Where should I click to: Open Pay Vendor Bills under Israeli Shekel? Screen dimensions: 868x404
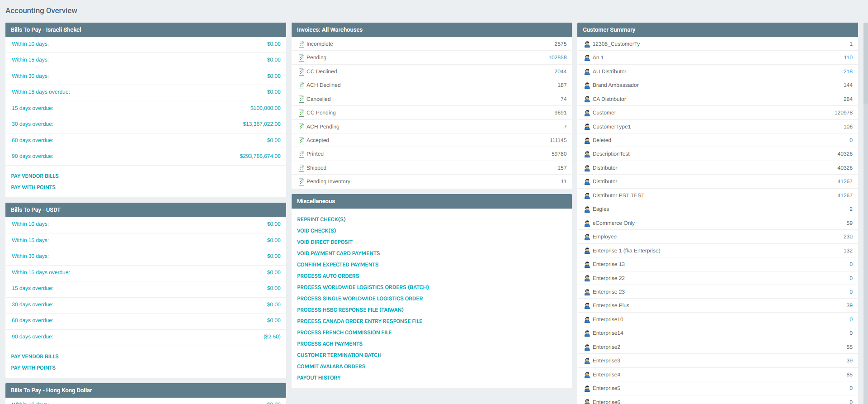click(x=35, y=176)
